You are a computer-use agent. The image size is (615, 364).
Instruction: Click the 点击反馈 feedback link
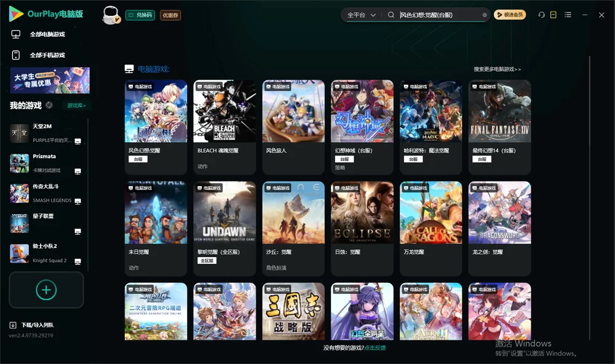[x=375, y=347]
